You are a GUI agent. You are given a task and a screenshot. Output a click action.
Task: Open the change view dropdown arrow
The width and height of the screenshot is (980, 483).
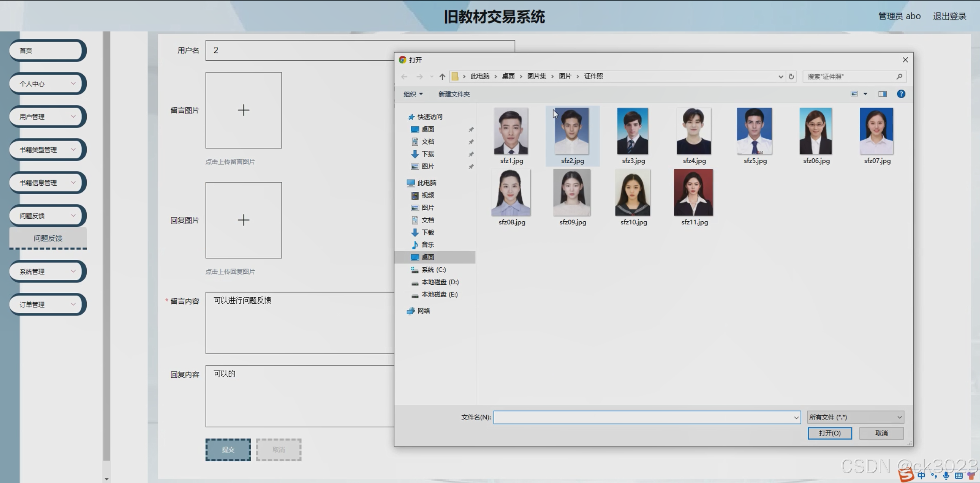coord(865,94)
